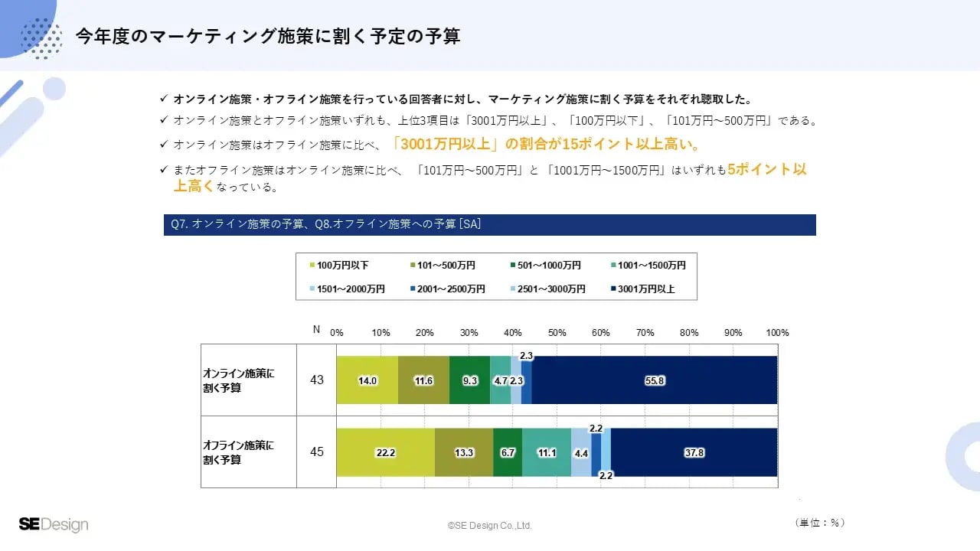The height and width of the screenshot is (551, 980).
Task: Click the 13.3 segment in the offline bar
Action: (x=464, y=452)
